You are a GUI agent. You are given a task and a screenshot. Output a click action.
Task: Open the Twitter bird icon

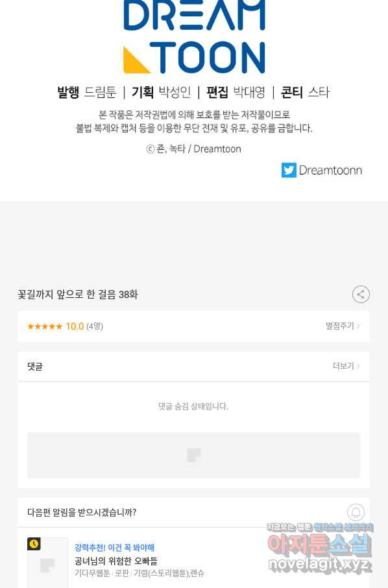pos(289,170)
